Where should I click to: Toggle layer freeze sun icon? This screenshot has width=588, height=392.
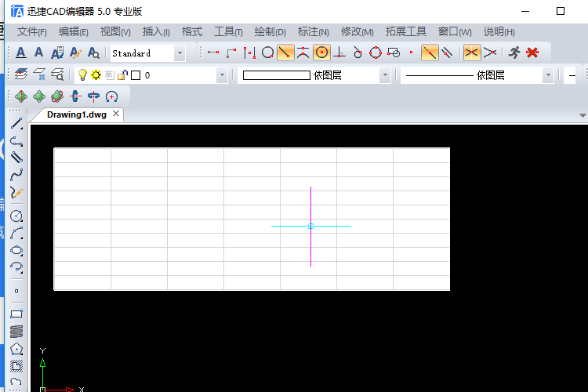pos(96,75)
